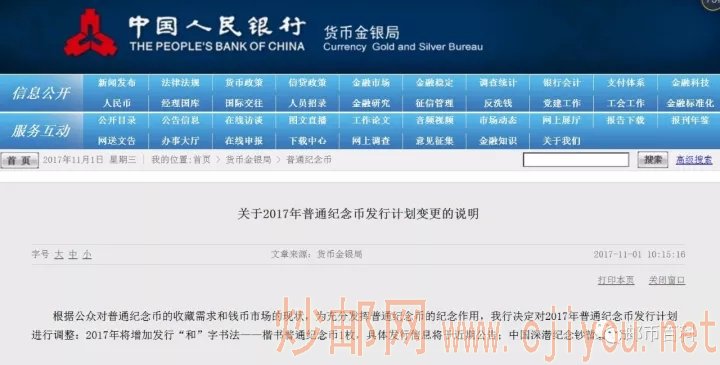The image size is (720, 365).
Task: Click 打印本页 to print the page
Action: tap(616, 280)
